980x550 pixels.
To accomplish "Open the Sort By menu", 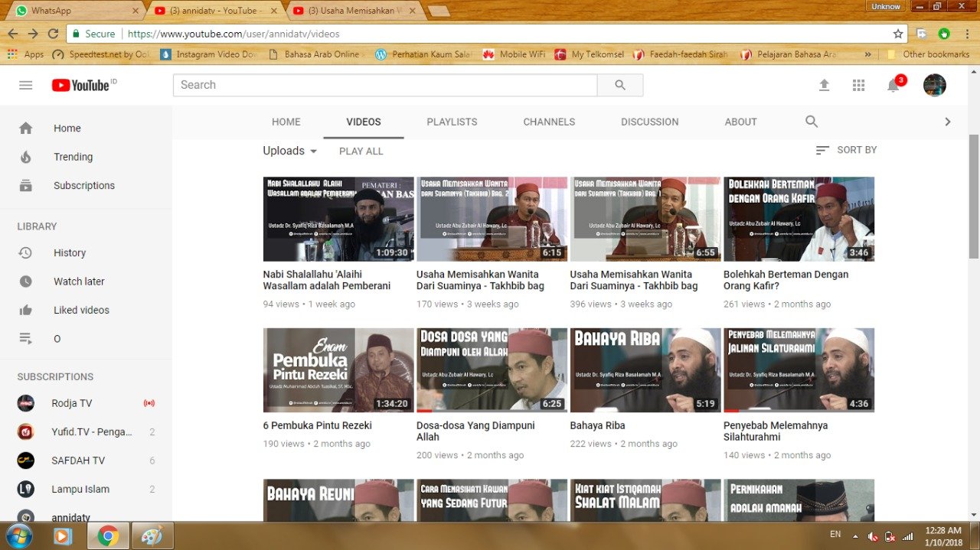I will 846,150.
